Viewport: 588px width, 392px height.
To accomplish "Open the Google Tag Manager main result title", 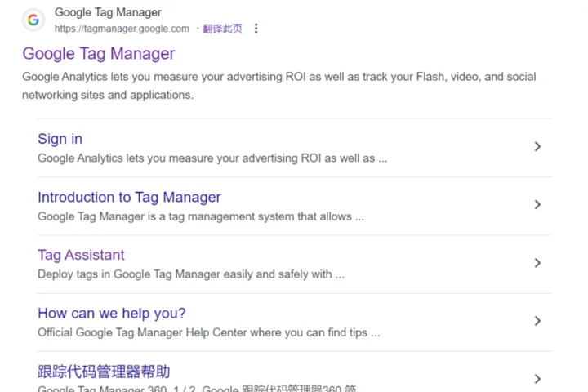I will [99, 54].
